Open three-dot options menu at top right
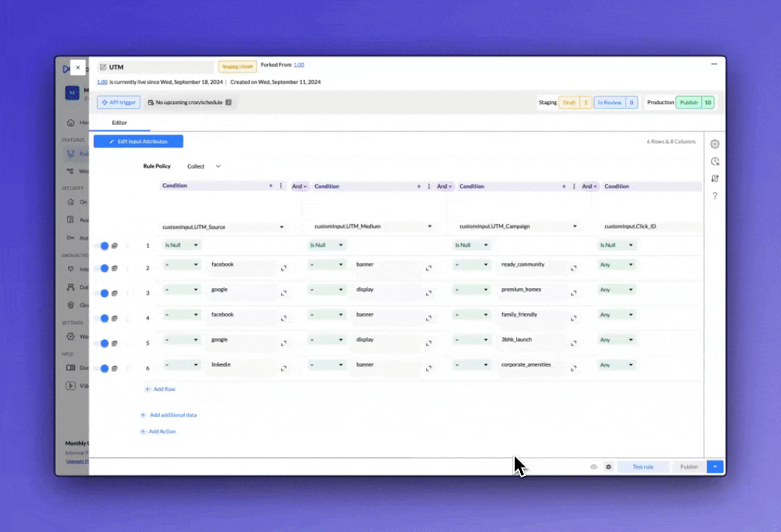Image resolution: width=781 pixels, height=532 pixels. point(714,64)
